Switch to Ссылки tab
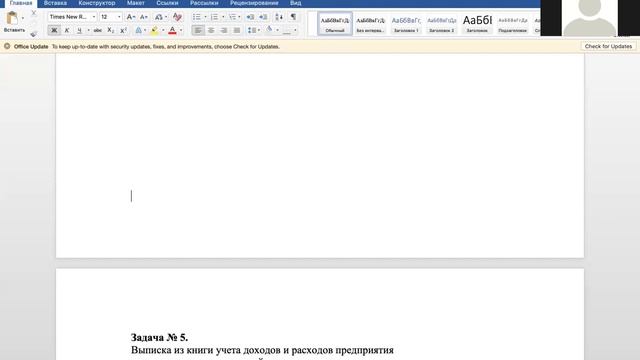 tap(167, 3)
